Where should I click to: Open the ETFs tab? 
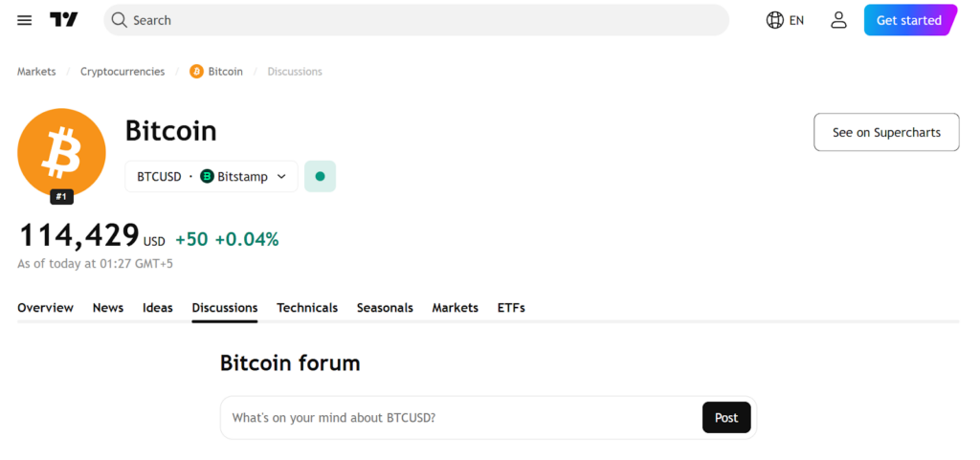tap(511, 308)
